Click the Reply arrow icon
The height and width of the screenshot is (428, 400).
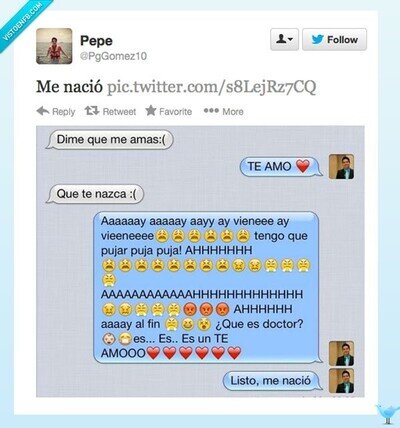43,111
